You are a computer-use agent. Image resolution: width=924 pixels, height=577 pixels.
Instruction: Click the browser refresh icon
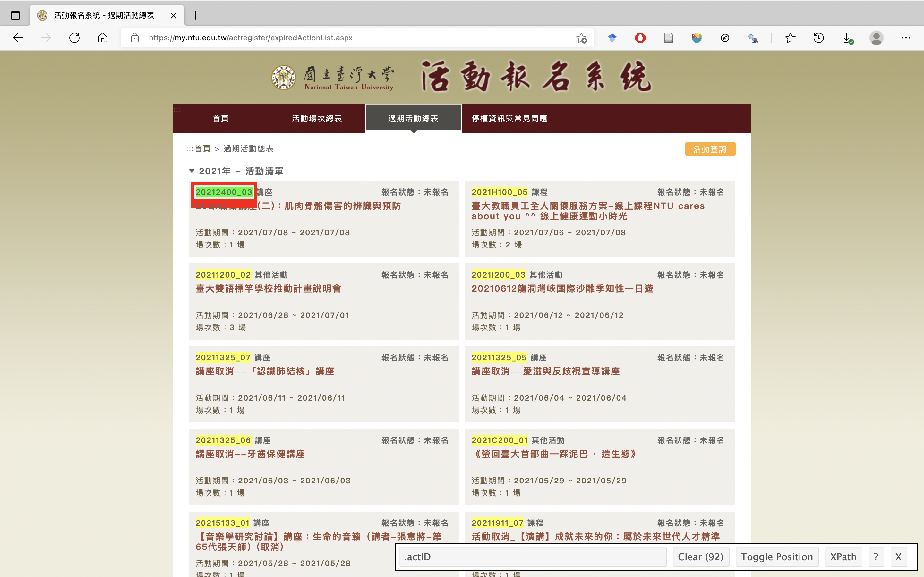pos(74,38)
